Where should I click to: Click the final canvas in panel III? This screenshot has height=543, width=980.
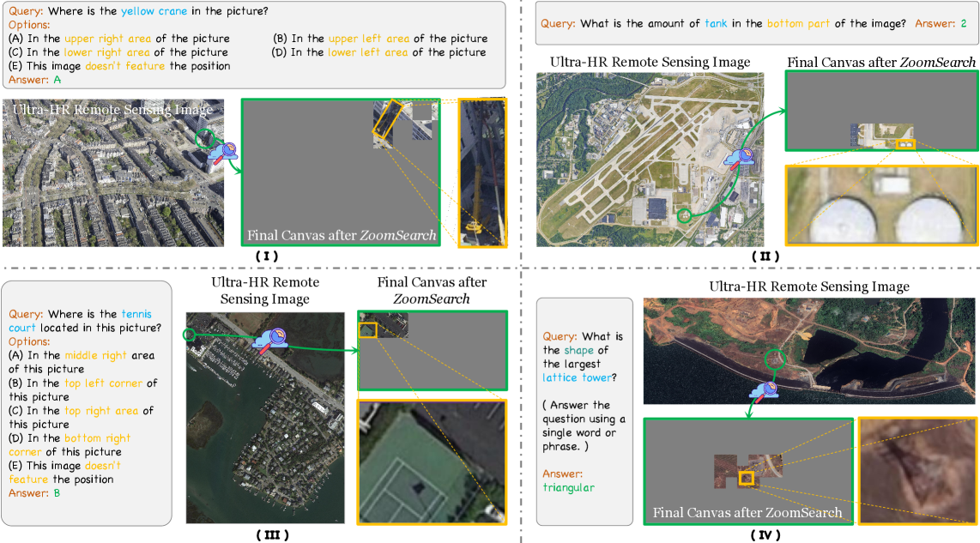coord(432,351)
